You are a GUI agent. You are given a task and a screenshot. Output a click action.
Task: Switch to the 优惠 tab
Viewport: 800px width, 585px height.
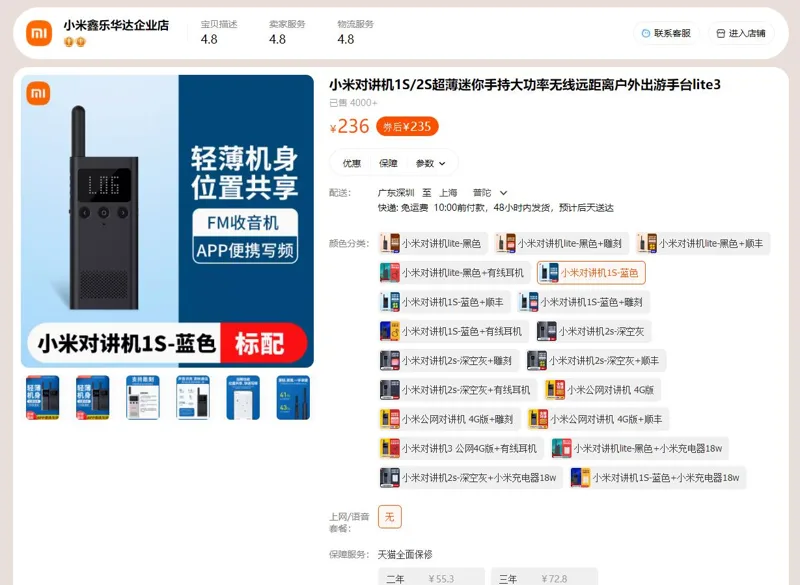352,163
